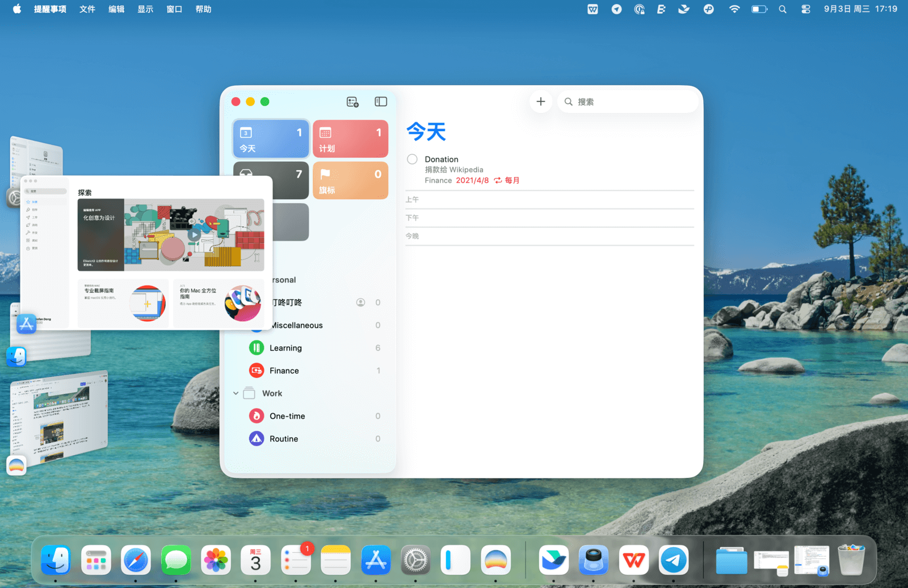Select the Scheduled 计划 smart list

(x=350, y=138)
